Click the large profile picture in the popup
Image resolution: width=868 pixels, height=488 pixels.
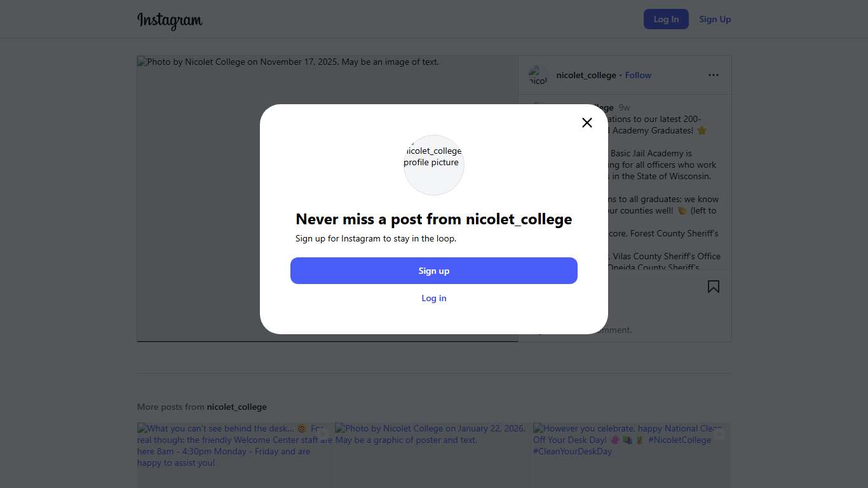(x=434, y=165)
